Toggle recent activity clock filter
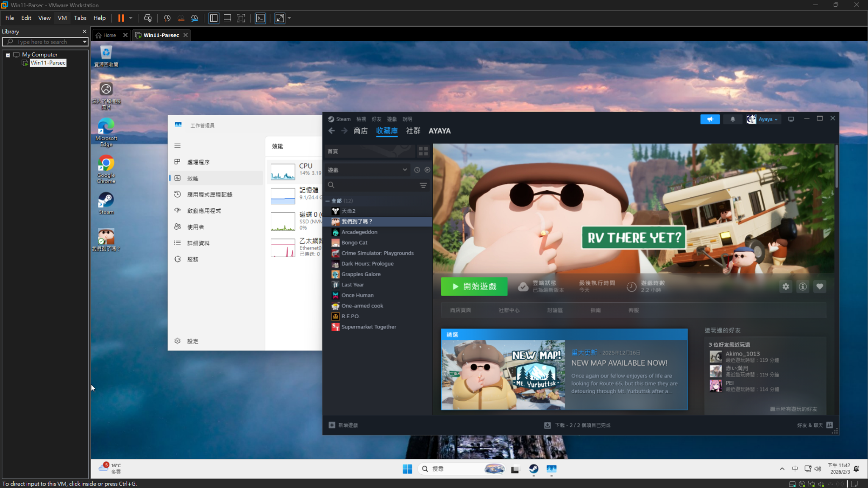This screenshot has width=868, height=488. [x=417, y=170]
